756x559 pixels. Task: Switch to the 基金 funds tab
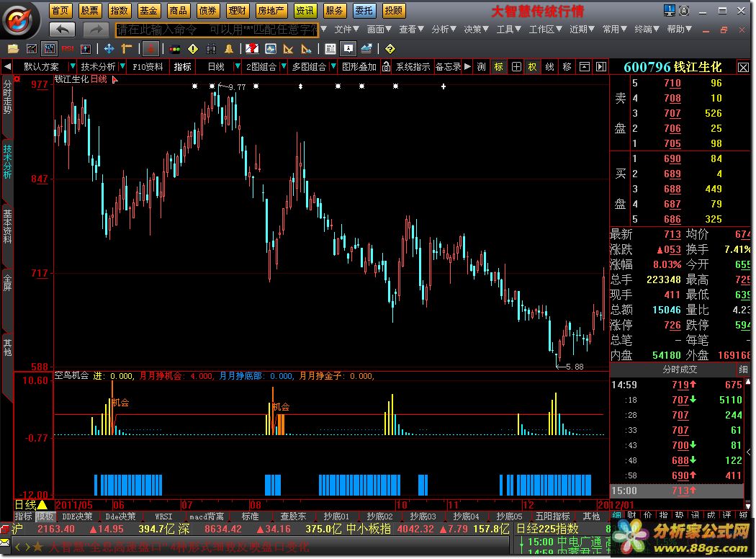coord(148,10)
